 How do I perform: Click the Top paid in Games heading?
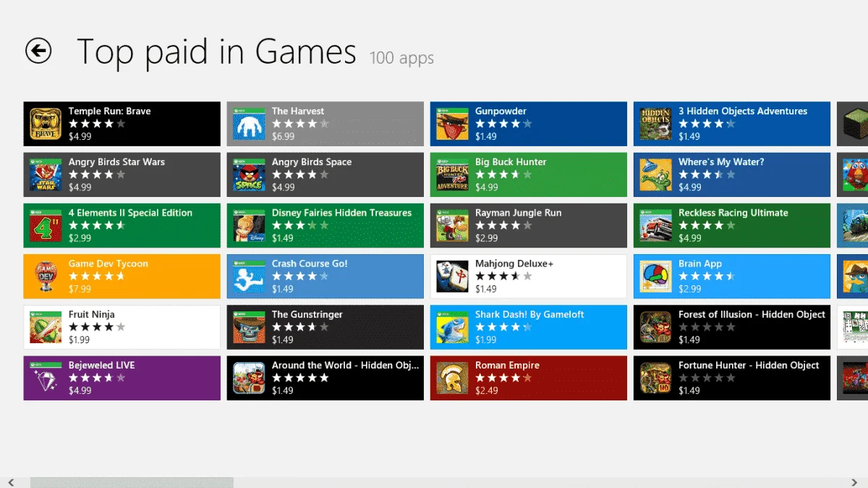tap(216, 51)
